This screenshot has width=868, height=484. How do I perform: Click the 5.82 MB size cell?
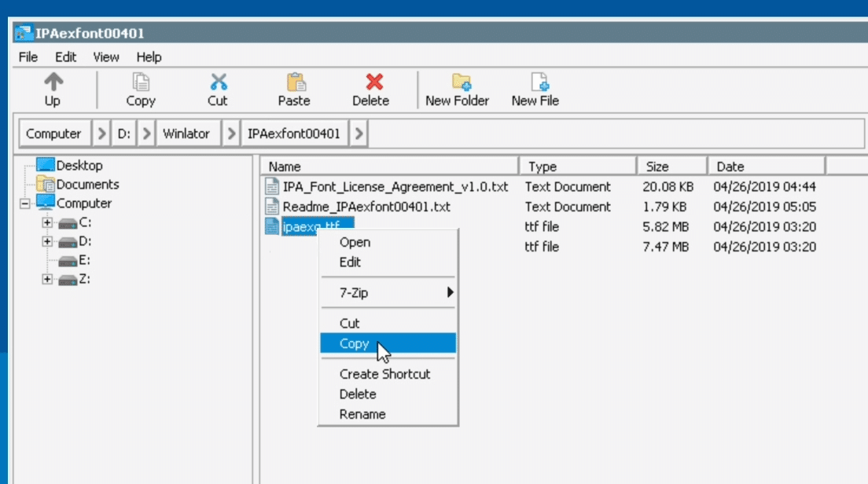click(666, 226)
